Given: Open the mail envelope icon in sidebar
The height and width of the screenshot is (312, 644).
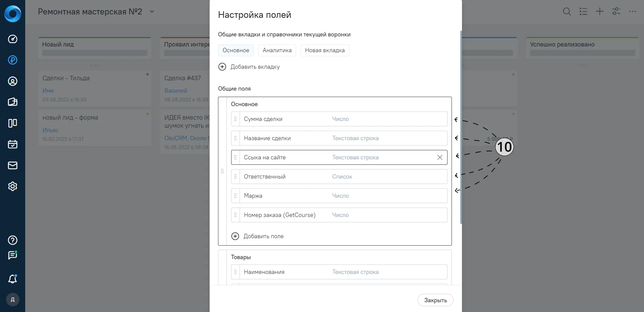Looking at the screenshot, I should (12, 165).
